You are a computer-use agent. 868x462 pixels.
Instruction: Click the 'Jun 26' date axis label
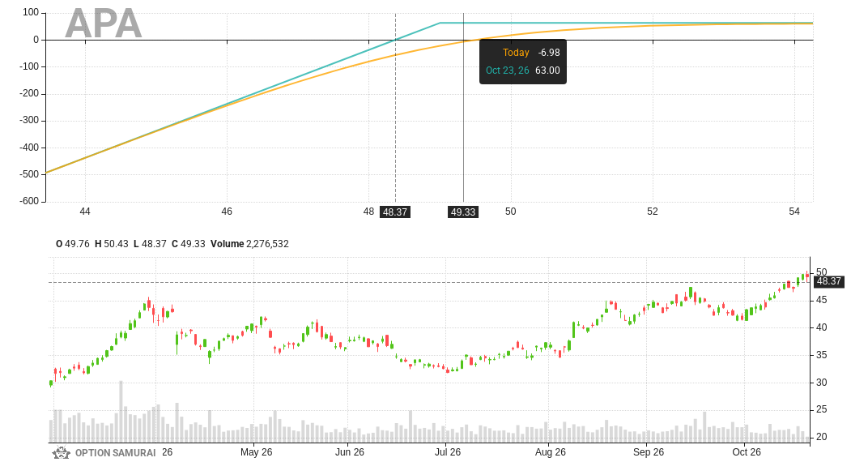pos(349,452)
